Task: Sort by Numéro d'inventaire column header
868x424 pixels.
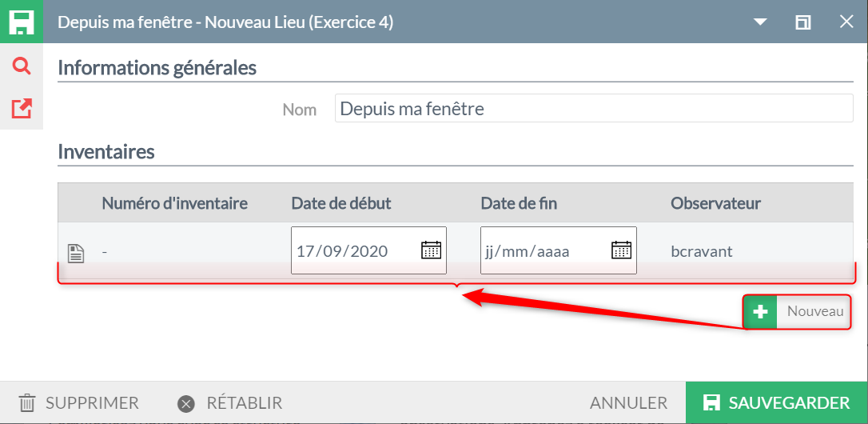Action: pos(174,203)
